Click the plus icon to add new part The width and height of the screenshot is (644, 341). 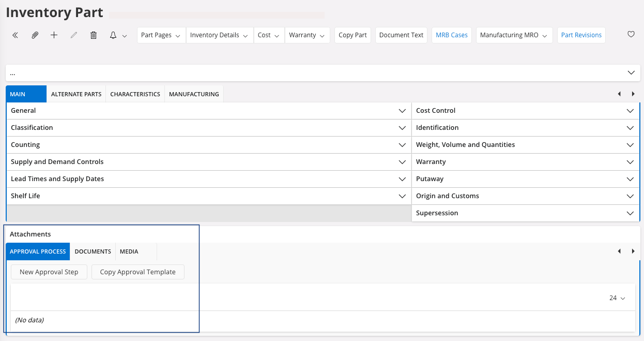coord(54,35)
